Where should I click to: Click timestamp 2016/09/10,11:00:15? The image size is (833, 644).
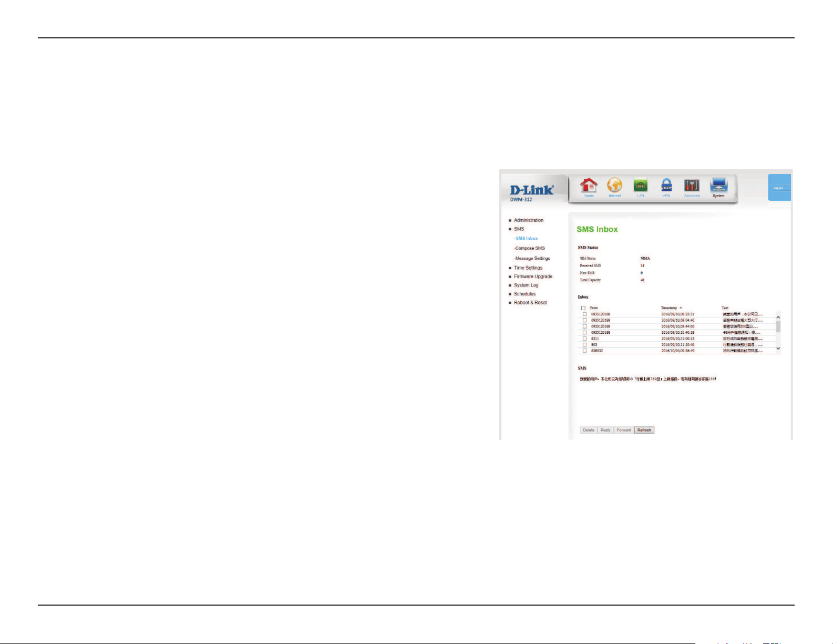(x=678, y=339)
